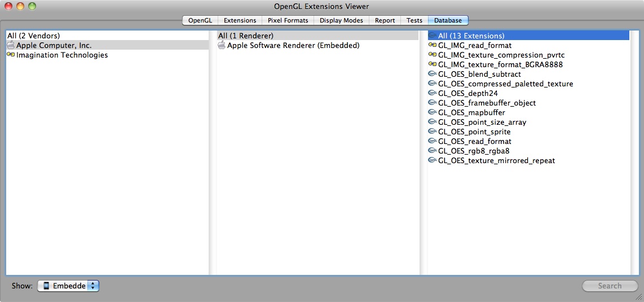Screen dimensions: 644x302
Task: Select the Database tab
Action: tap(448, 20)
